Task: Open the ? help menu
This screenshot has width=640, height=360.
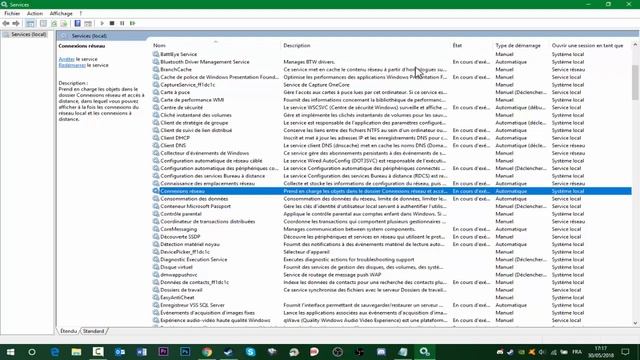Action: (81, 13)
